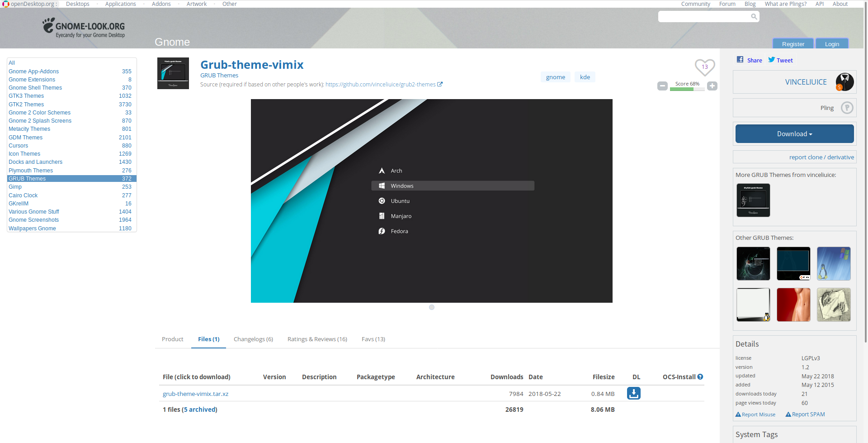Download grub-theme-vimix.tar.xz file link

[x=195, y=394]
